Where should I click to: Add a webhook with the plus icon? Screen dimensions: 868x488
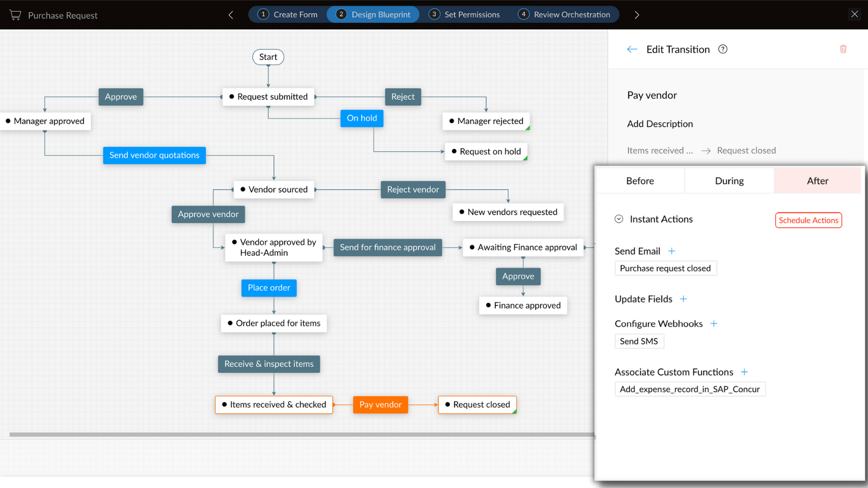click(714, 324)
